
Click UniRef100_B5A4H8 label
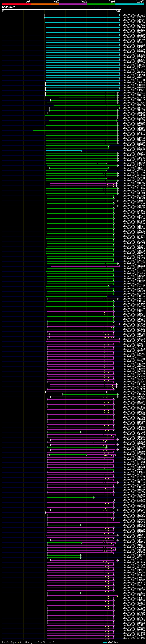[134, 115]
